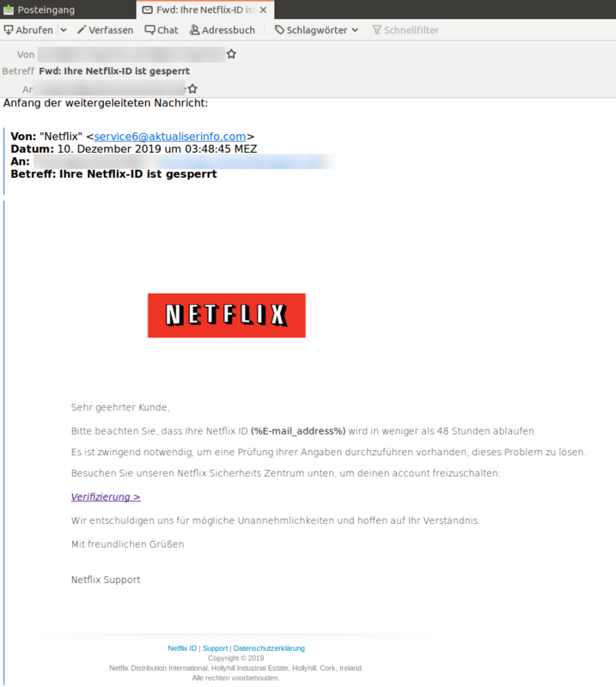Select the Fwd: Ihre Netflix-ID tab

198,10
